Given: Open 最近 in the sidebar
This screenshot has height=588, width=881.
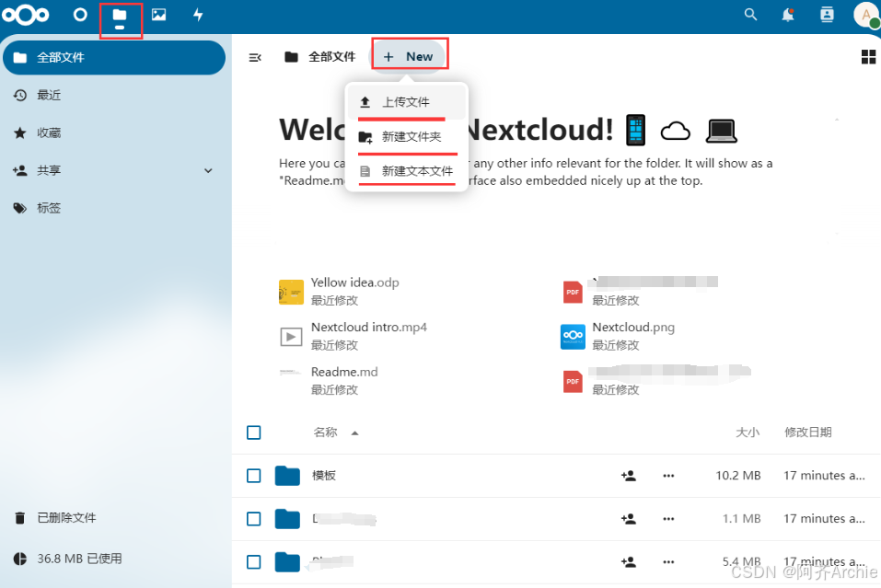Looking at the screenshot, I should [x=114, y=95].
